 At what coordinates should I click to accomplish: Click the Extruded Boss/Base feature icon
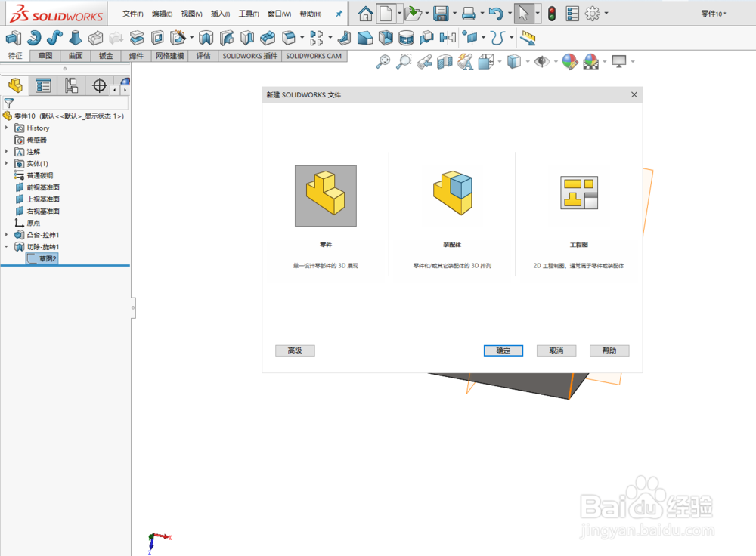[13, 38]
